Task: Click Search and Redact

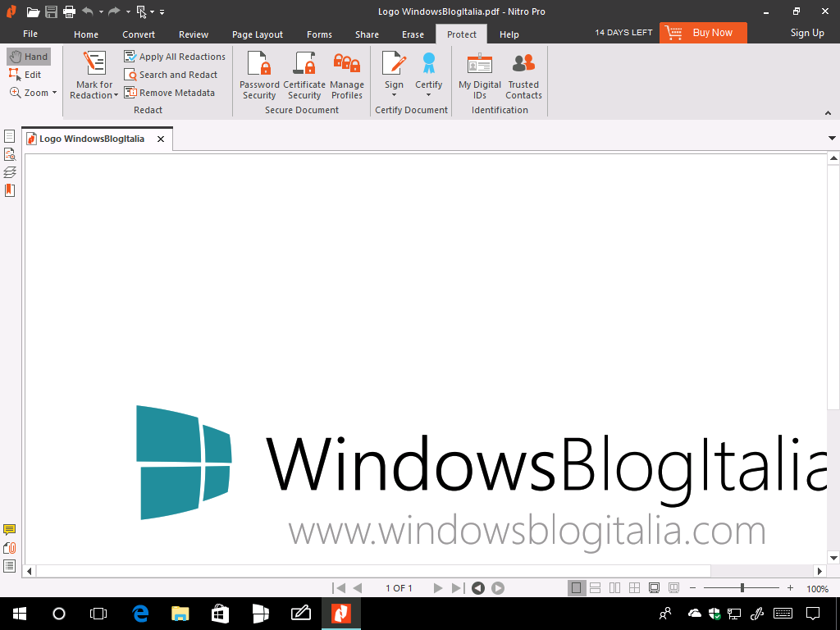Action: click(171, 75)
